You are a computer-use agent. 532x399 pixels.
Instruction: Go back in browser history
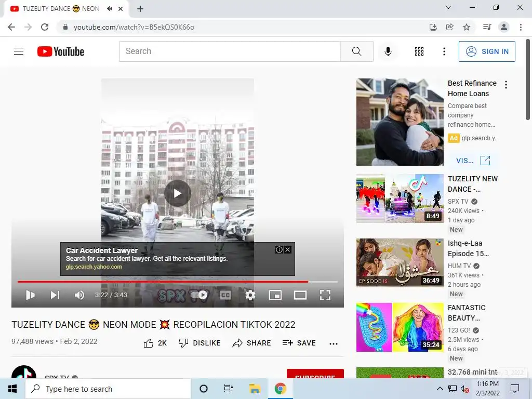point(11,27)
